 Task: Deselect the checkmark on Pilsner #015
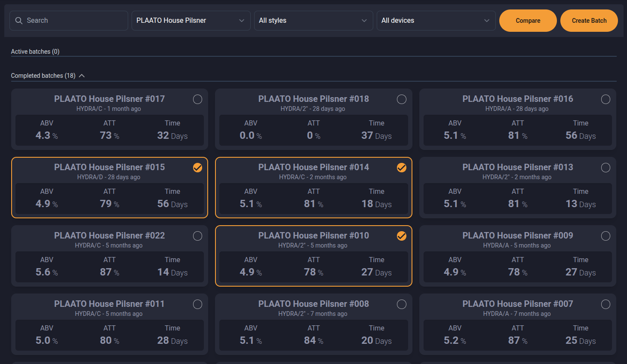click(197, 168)
